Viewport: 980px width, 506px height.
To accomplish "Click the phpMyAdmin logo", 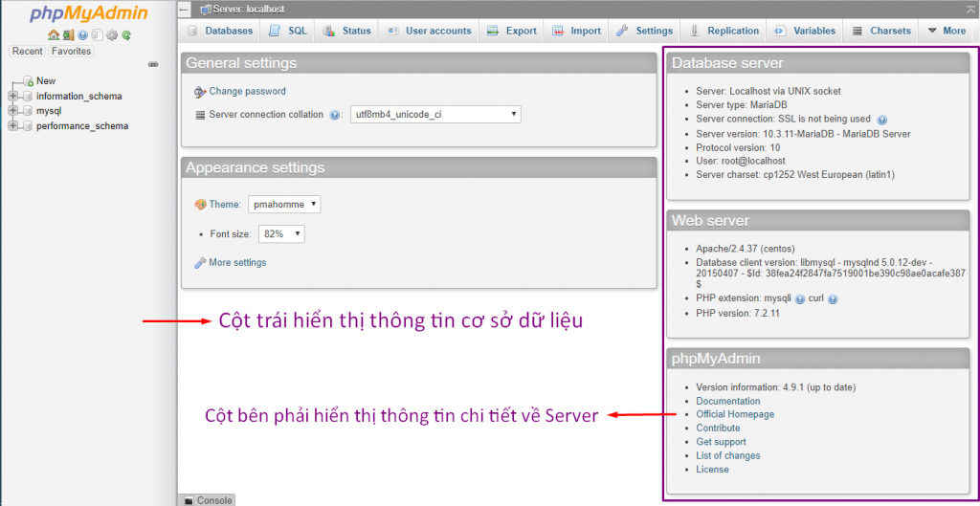I will (89, 13).
